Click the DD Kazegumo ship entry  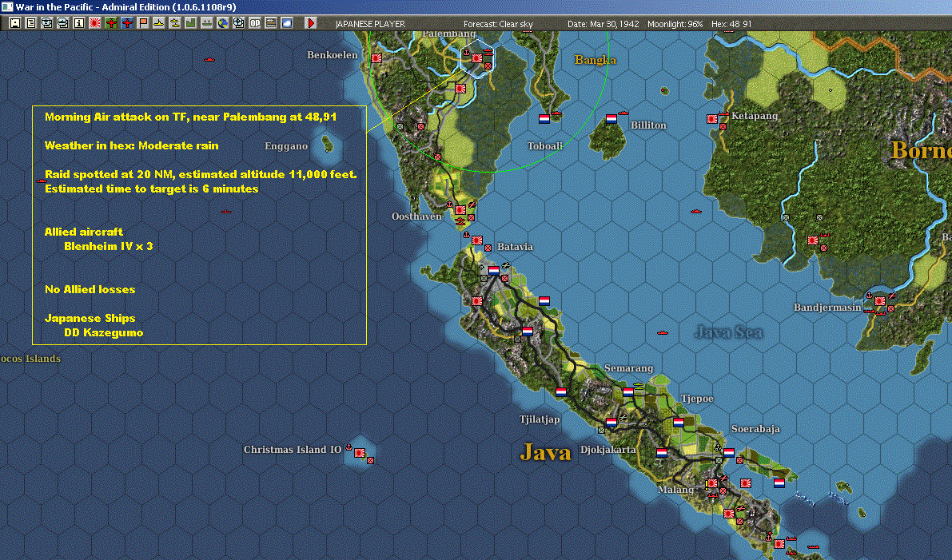[103, 332]
